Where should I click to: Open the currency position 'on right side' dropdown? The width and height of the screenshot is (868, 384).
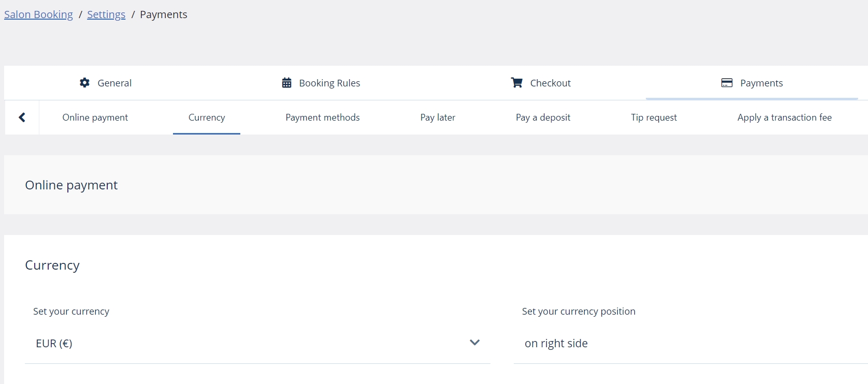pos(691,344)
